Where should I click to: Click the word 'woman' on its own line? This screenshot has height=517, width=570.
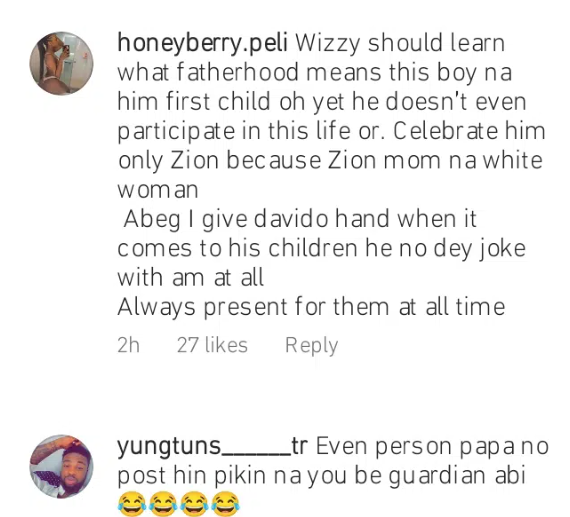(158, 191)
